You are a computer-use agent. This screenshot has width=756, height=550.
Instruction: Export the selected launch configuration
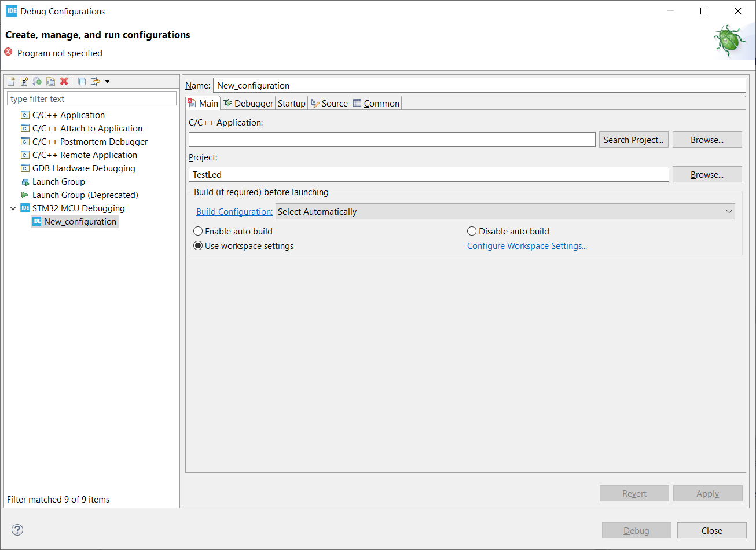click(38, 81)
